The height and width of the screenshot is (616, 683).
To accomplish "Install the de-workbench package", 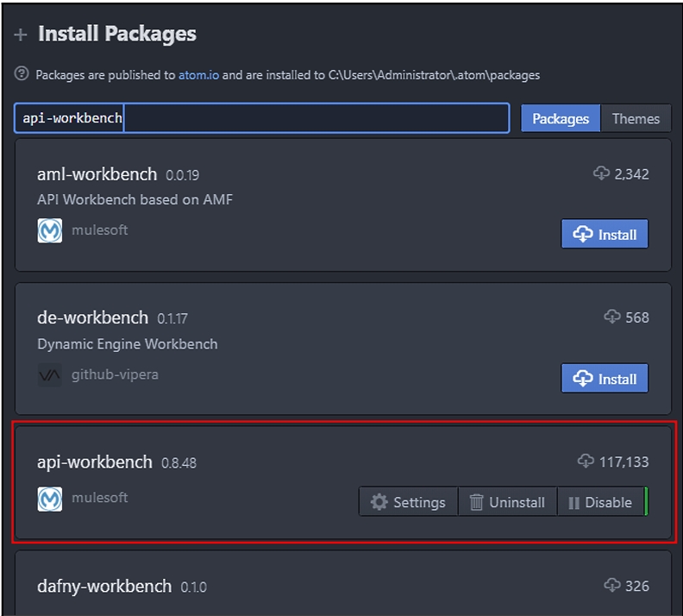I will [605, 378].
